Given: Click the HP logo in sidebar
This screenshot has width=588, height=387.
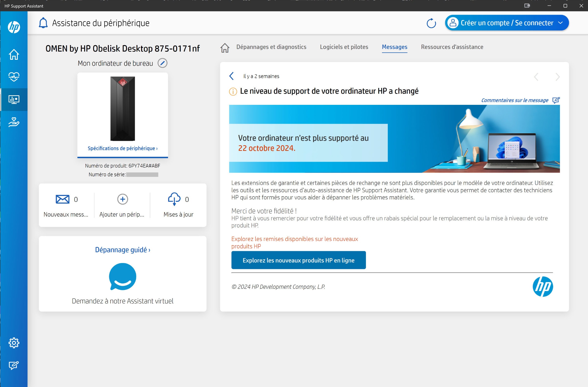Looking at the screenshot, I should click(x=14, y=27).
